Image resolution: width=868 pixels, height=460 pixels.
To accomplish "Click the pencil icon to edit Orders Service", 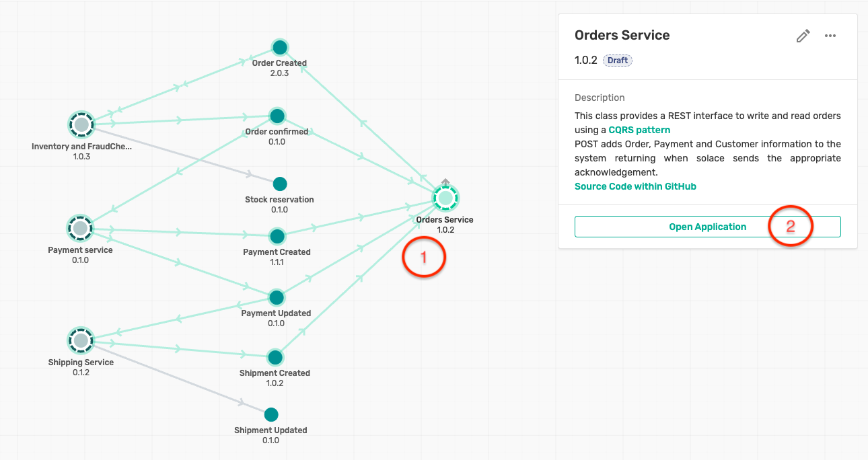I will point(803,36).
